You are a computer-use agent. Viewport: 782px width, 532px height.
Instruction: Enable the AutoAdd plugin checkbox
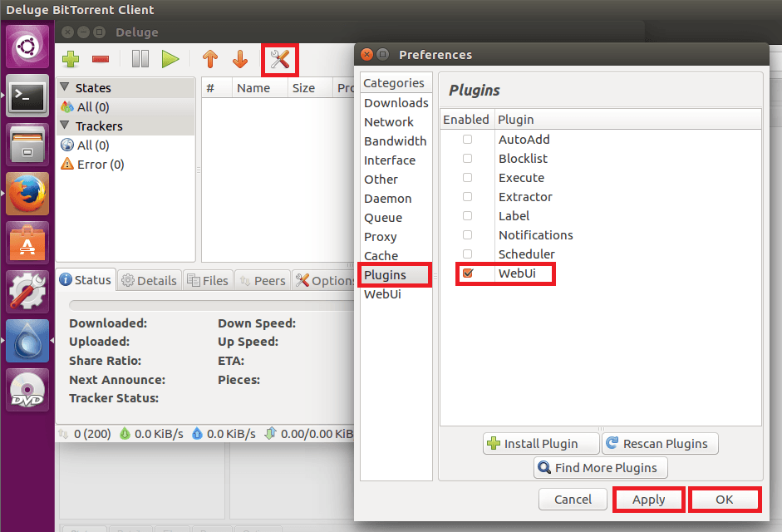pyautogui.click(x=467, y=140)
